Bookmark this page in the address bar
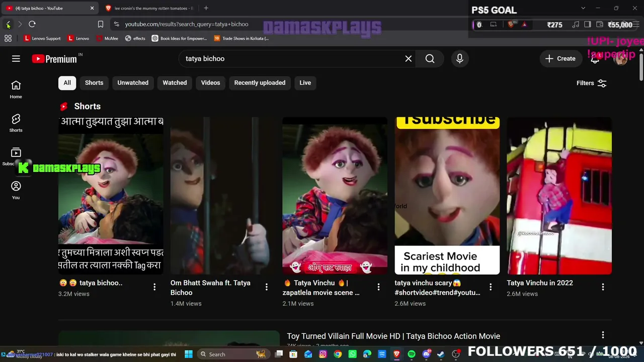Screen dimensions: 644x362 [101, 24]
